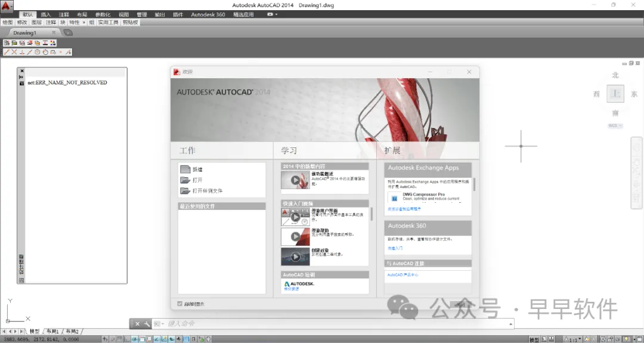Click the Quick View Drawings status icon
The width and height of the screenshot is (644, 343).
[x=551, y=339]
